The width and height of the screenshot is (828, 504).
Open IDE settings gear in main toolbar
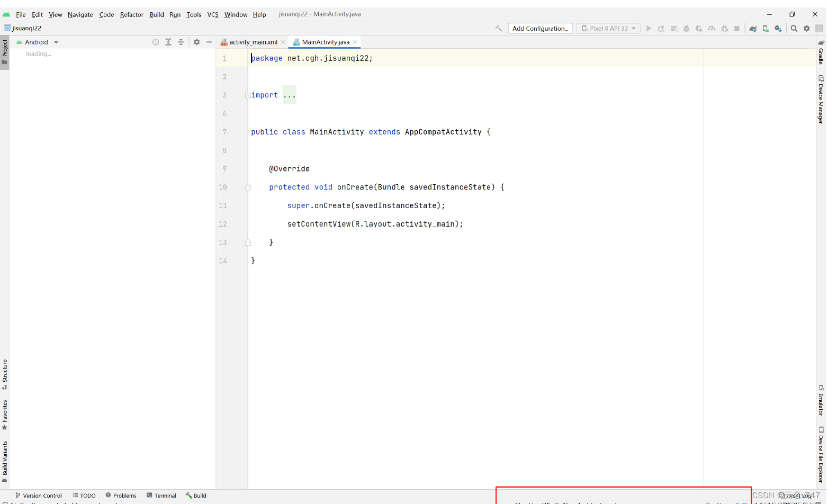(x=807, y=29)
